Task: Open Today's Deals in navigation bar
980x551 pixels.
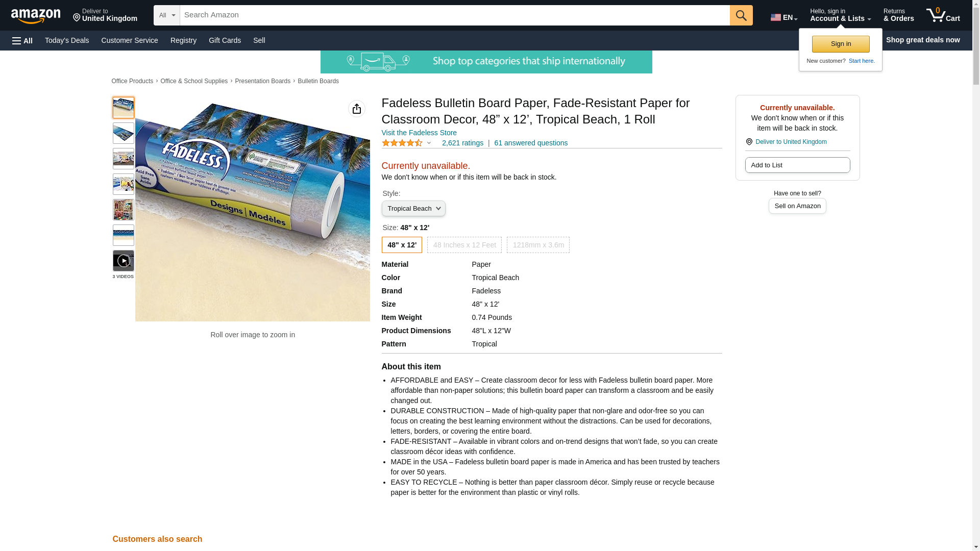Action: [x=67, y=40]
